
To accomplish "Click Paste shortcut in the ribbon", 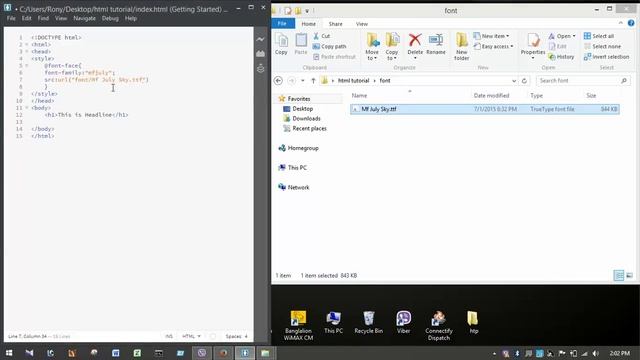I will point(334,57).
